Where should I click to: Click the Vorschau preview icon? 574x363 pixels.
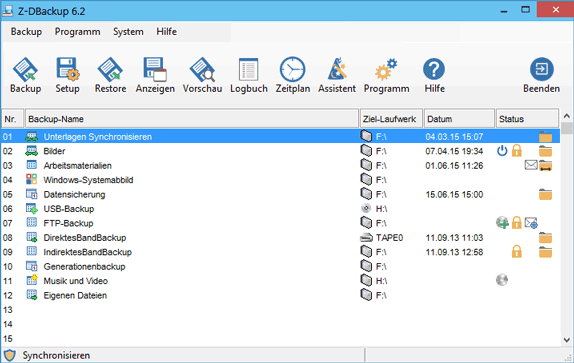coord(202,70)
